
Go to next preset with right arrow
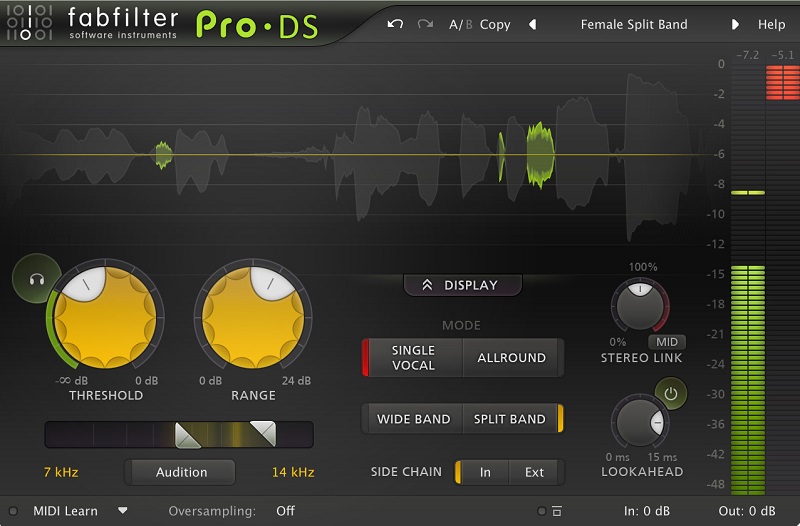[735, 24]
